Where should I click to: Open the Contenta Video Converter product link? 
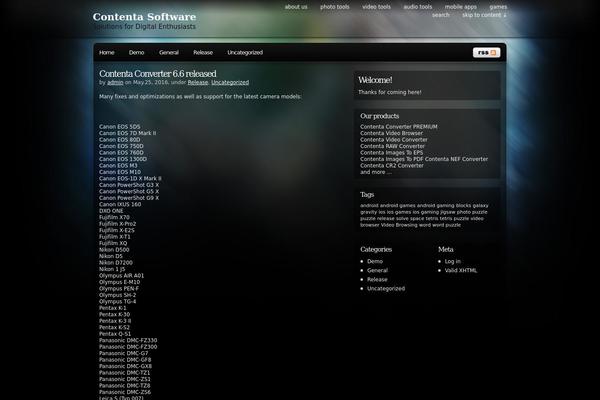pos(394,140)
